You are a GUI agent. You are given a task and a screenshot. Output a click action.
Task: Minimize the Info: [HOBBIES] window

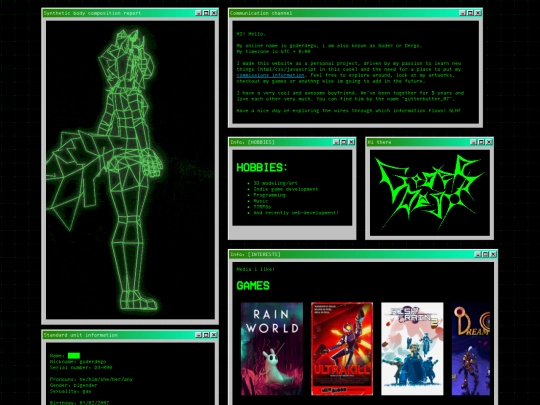point(336,142)
